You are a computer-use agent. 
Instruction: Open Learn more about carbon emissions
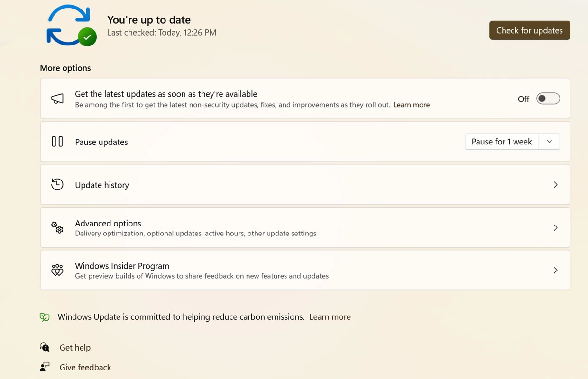(x=330, y=317)
